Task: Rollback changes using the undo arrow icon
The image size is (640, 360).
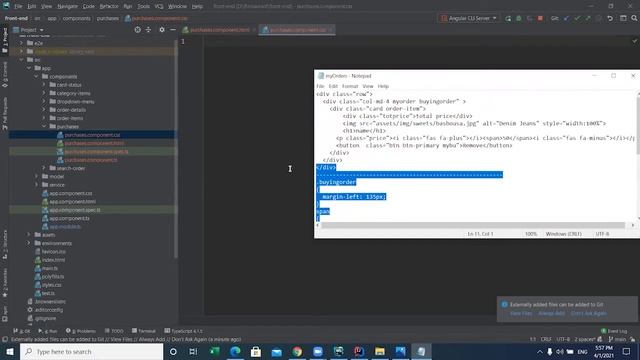Action: pos(610,18)
